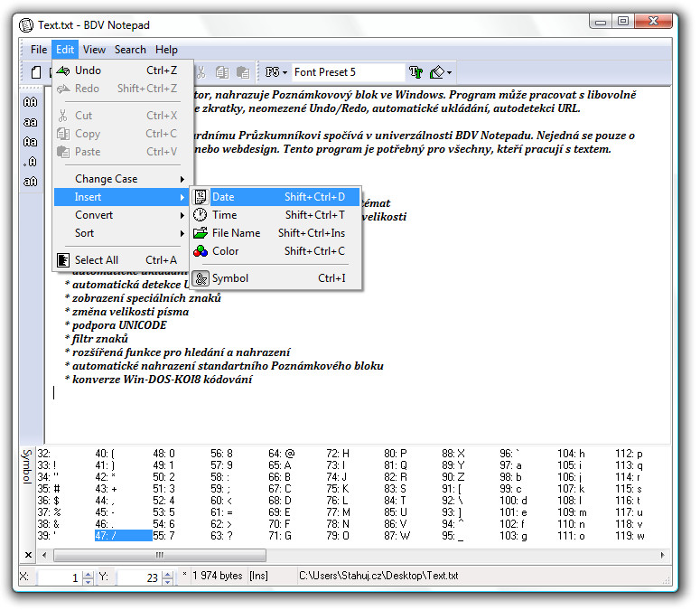
Task: Click the uppercase AA sidebar icon
Action: tap(31, 102)
